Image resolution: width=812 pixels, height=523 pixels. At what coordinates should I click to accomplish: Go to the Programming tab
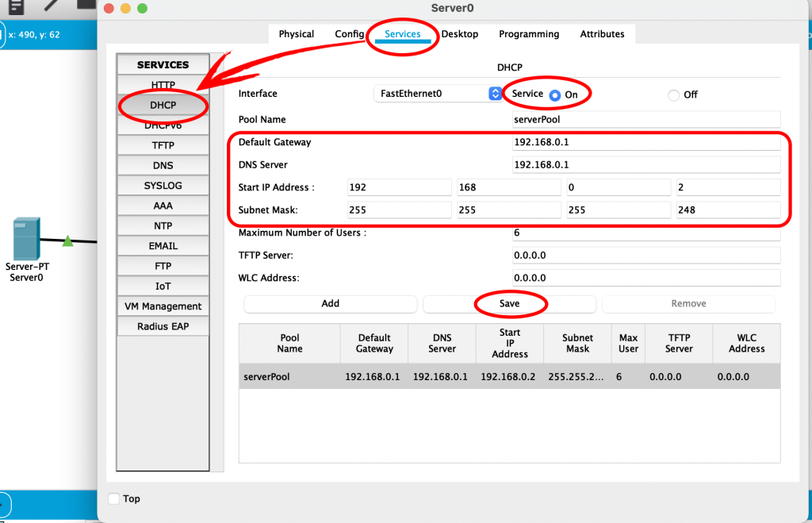529,34
